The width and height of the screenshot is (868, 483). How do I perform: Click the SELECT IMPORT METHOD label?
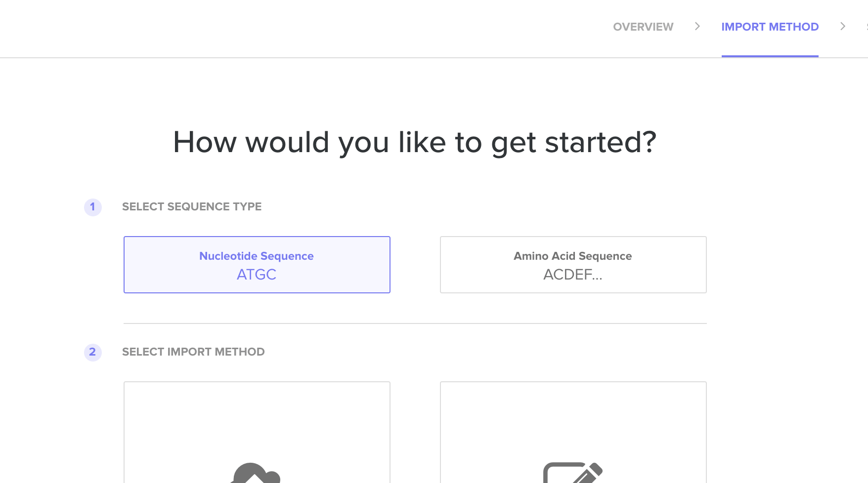pos(193,352)
